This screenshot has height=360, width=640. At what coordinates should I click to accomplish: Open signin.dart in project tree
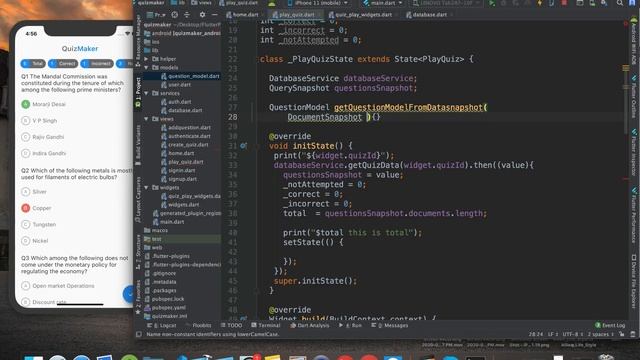(x=178, y=170)
